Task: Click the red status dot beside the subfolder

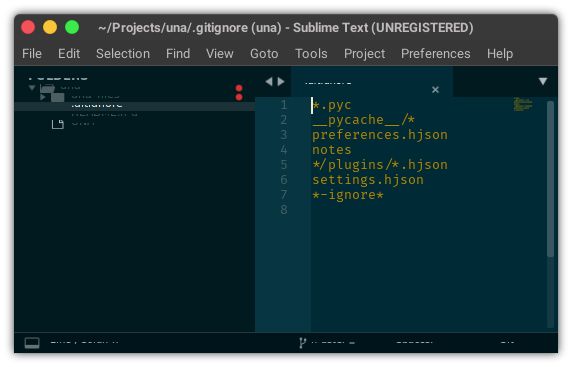Action: tap(239, 97)
